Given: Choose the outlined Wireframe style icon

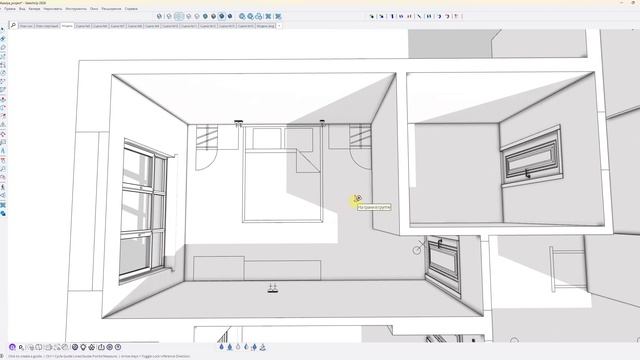Looking at the screenshot, I should click(189, 16).
